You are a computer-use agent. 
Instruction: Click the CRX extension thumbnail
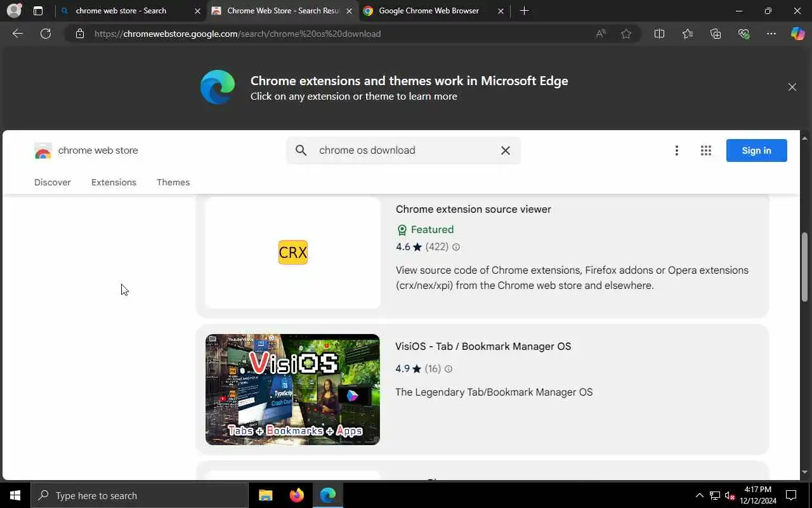pyautogui.click(x=292, y=253)
